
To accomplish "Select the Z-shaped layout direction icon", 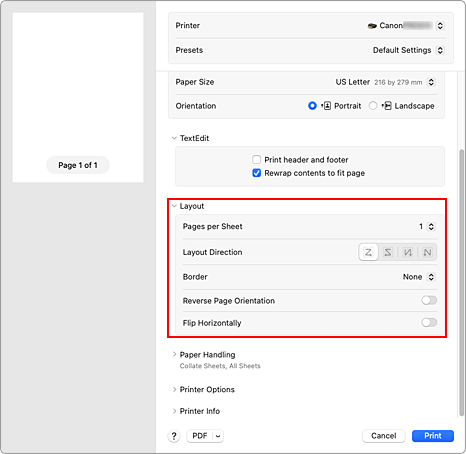I will click(x=368, y=252).
